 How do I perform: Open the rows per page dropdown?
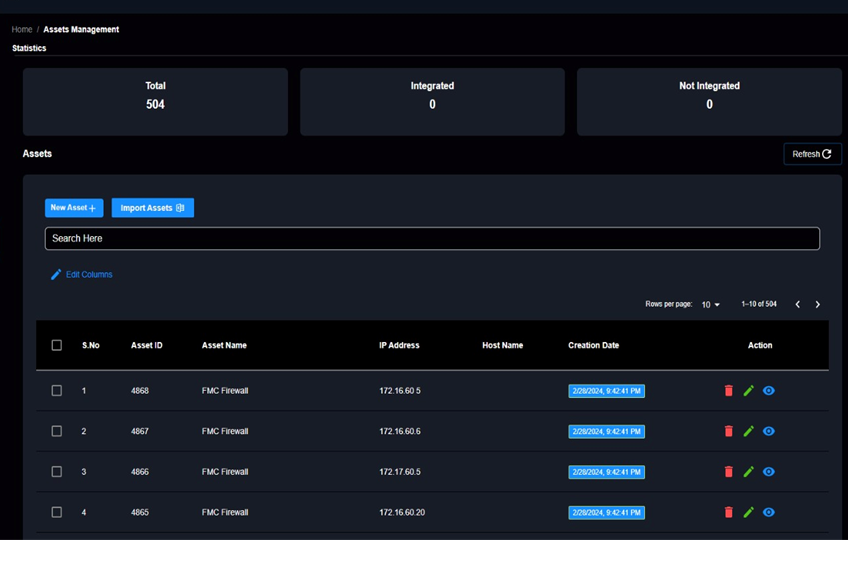click(710, 304)
